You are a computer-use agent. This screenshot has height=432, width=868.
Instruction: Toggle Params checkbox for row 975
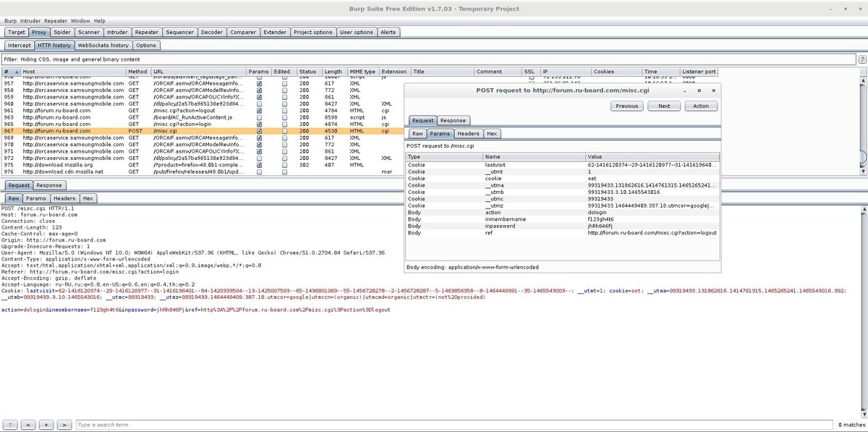click(259, 165)
